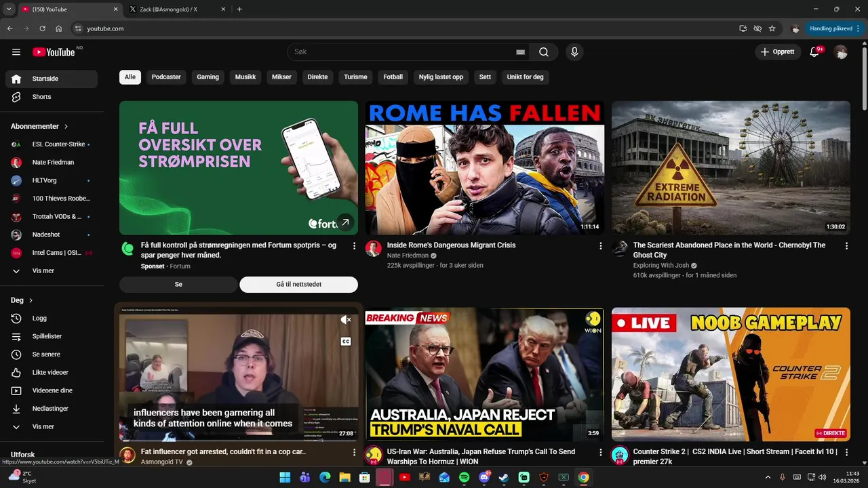Open Se senere in the sidebar
868x488 pixels.
coord(52,354)
